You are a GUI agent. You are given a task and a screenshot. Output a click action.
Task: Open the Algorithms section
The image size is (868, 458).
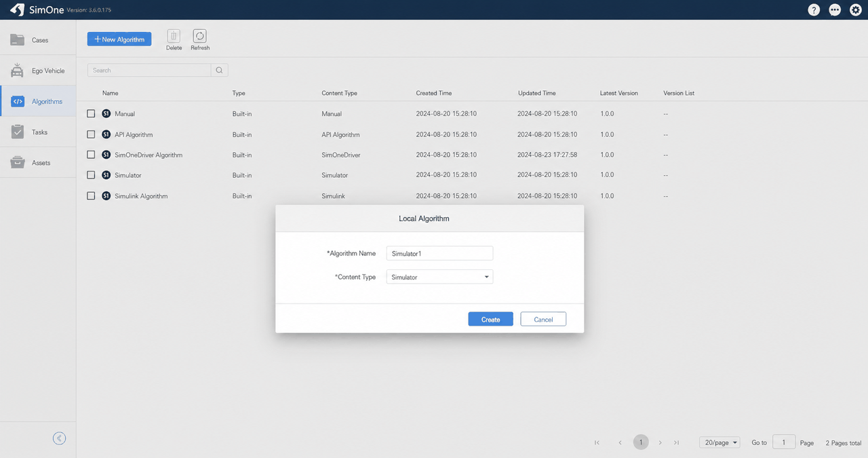coord(38,101)
